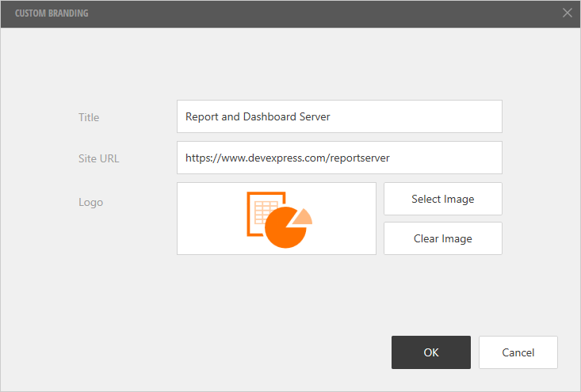Click the Title field label
581x392 pixels.
(x=89, y=117)
